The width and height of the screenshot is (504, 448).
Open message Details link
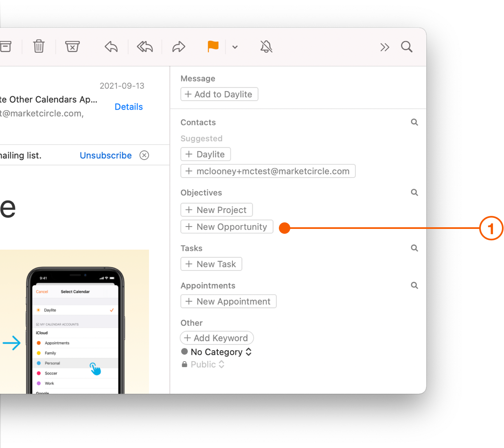tap(129, 107)
